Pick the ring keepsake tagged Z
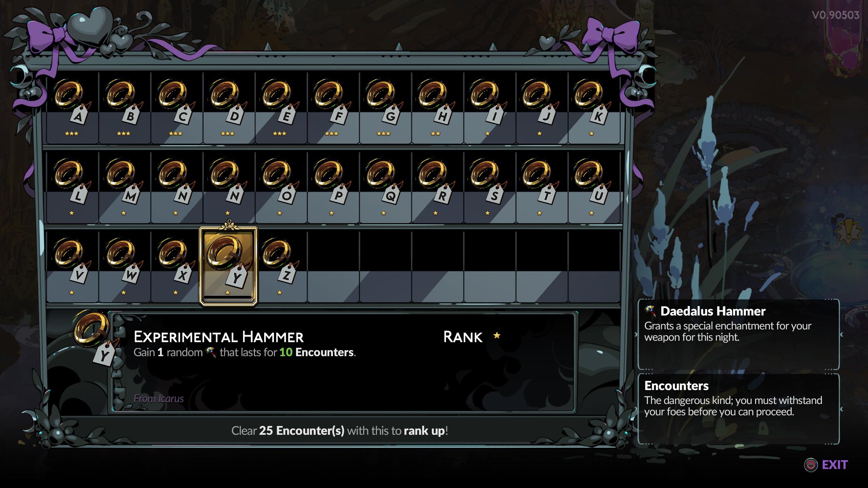This screenshot has height=488, width=868. pyautogui.click(x=281, y=267)
